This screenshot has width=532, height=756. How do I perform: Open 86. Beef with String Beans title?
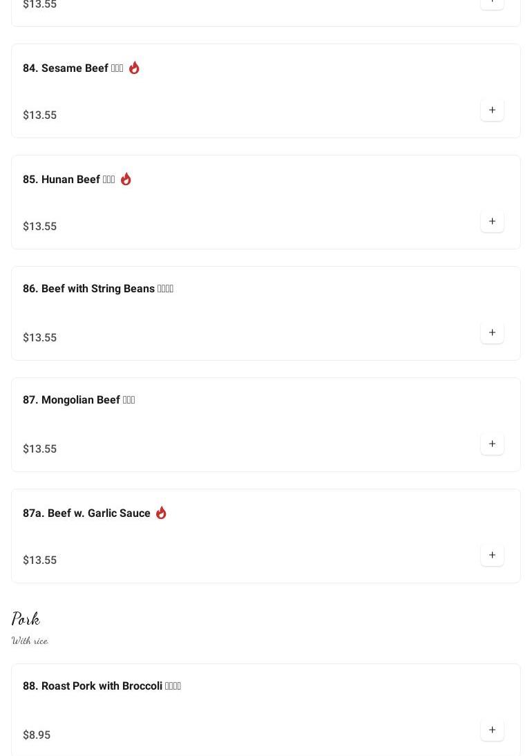tap(98, 289)
